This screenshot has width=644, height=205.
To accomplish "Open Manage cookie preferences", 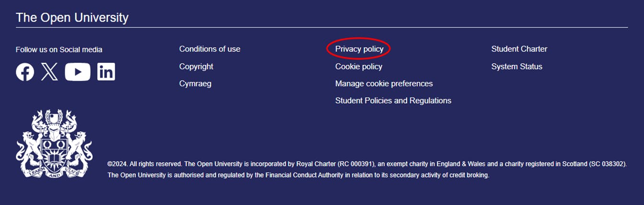I will click(x=384, y=84).
